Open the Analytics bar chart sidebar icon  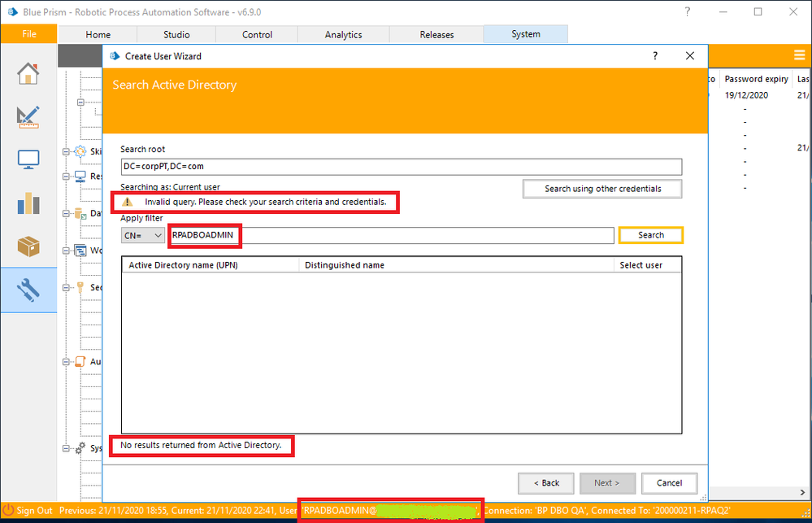[28, 203]
